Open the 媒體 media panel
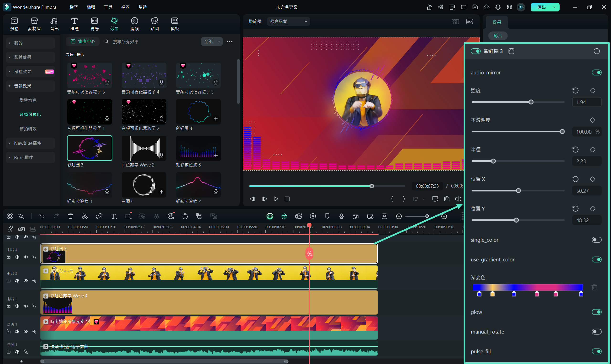 [x=14, y=24]
